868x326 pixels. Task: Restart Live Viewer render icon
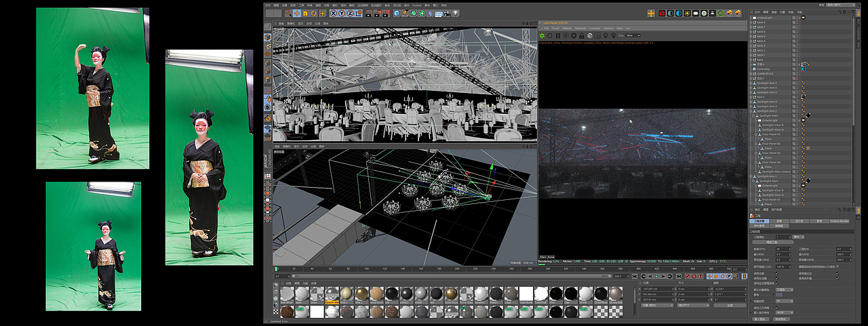(x=550, y=35)
